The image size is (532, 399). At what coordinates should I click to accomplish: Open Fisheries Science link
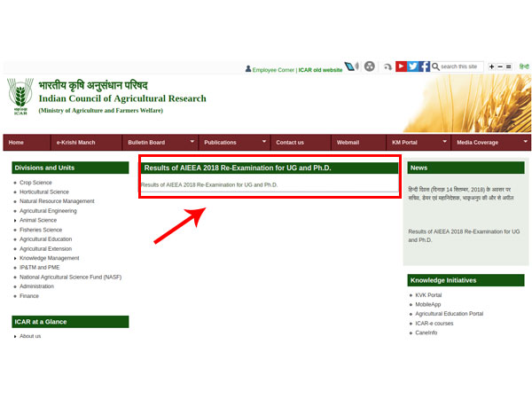41,230
